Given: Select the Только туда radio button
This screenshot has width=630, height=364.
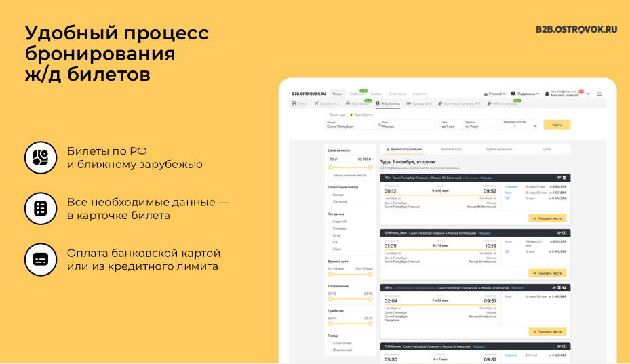Looking at the screenshot, I should click(327, 115).
